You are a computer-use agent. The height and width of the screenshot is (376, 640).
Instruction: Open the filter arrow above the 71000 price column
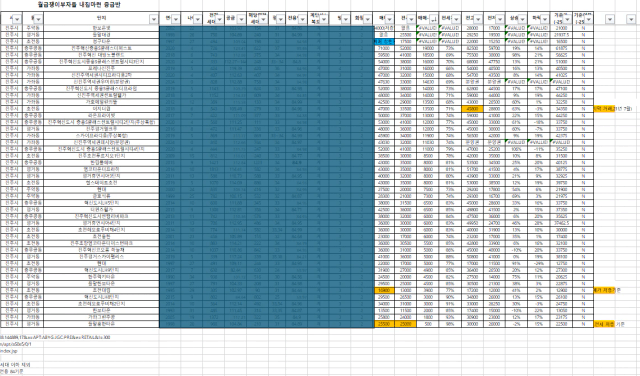[390, 19]
